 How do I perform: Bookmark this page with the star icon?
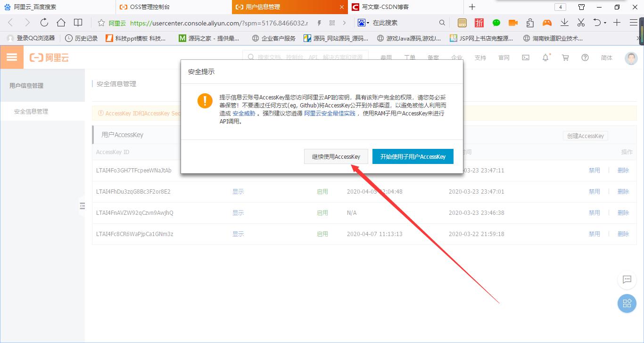click(x=101, y=23)
